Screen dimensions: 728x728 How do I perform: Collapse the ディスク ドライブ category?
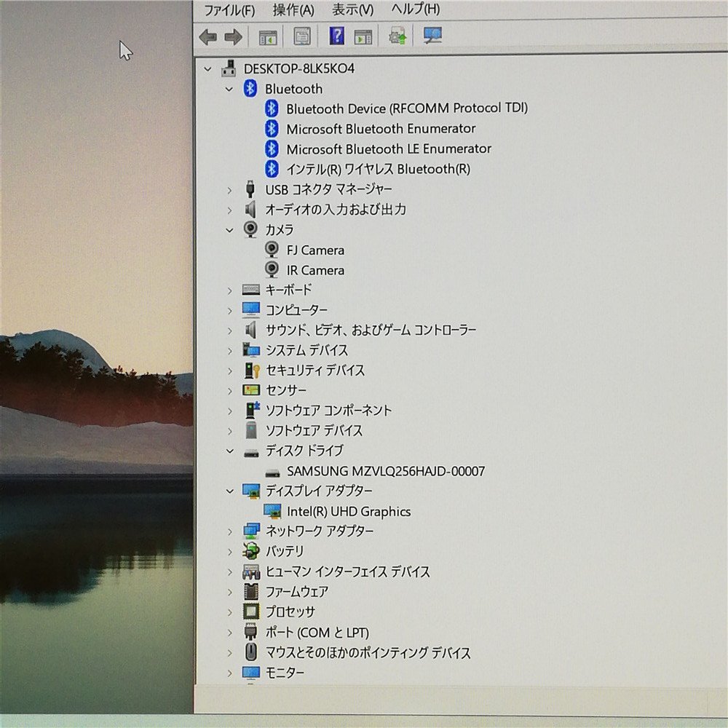coord(230,451)
